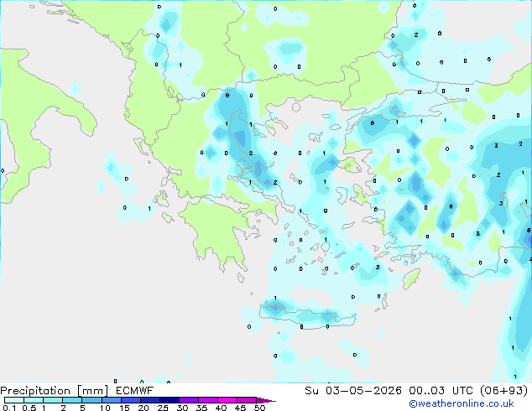Click the '00..03 UTC' time range text

[x=441, y=391]
